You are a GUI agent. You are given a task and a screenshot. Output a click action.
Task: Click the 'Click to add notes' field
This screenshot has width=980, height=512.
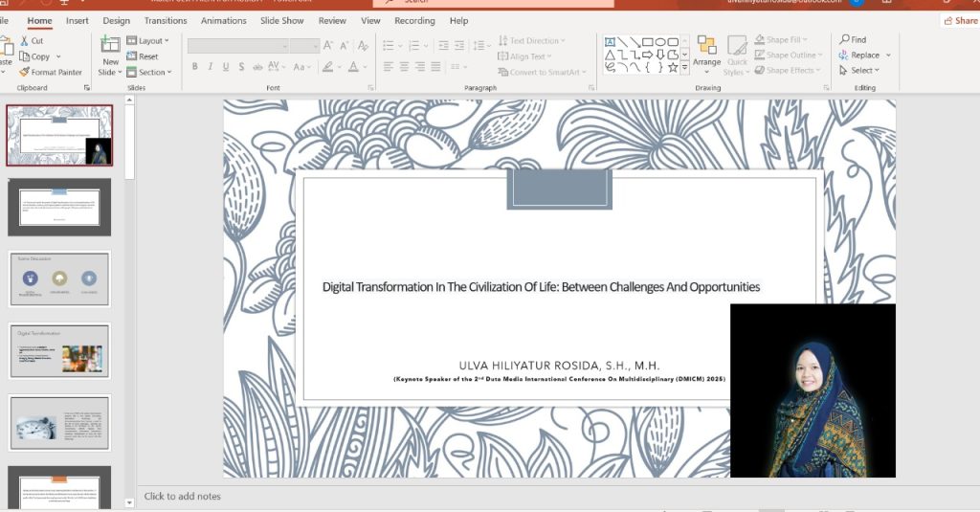click(183, 496)
